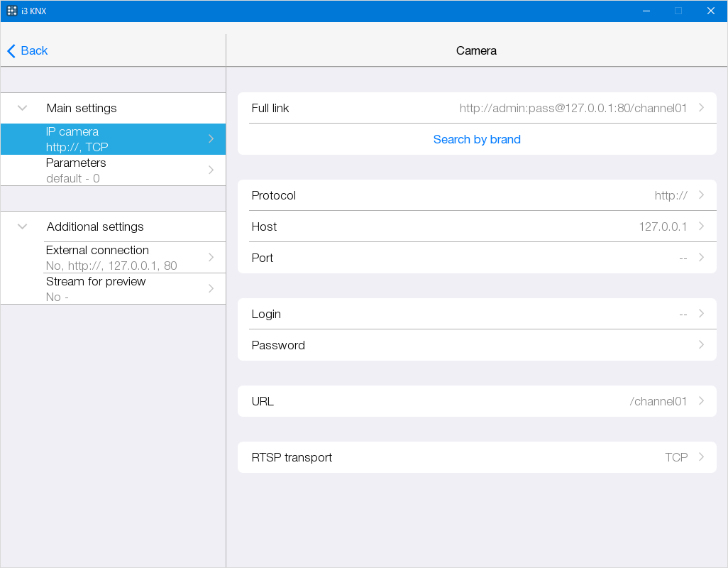This screenshot has width=728, height=568.
Task: Click the Password row chevron
Action: [x=701, y=345]
